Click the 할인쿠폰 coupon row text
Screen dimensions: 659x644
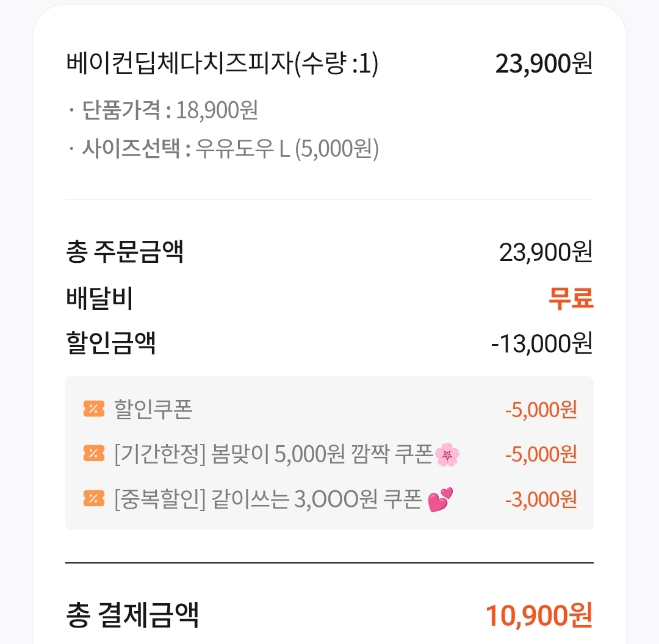pyautogui.click(x=153, y=409)
